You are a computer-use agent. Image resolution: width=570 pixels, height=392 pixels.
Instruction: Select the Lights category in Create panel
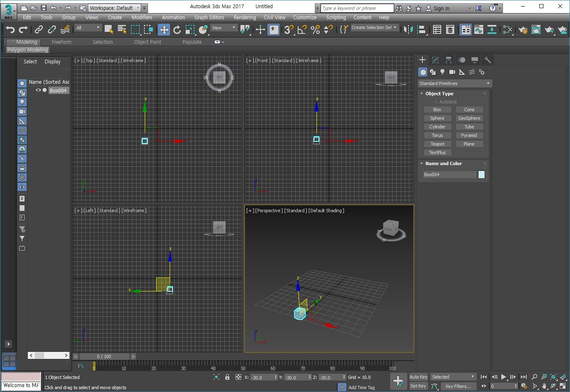click(442, 72)
